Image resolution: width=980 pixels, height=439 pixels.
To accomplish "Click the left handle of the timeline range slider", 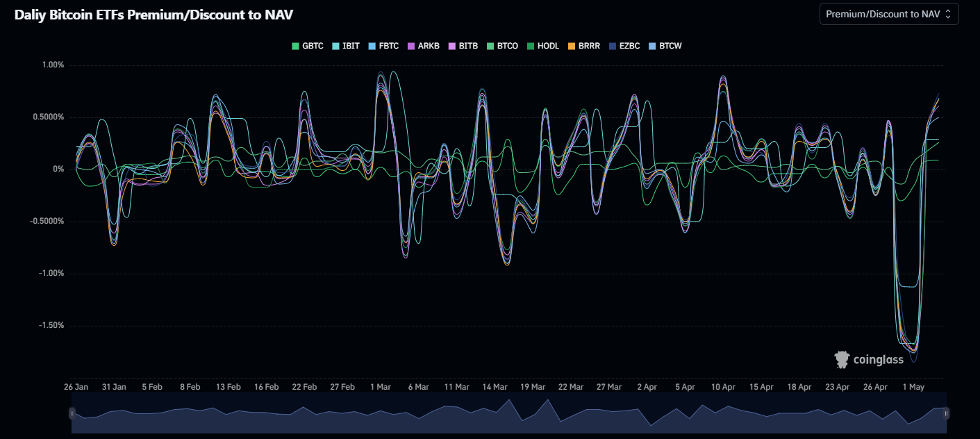I will (72, 415).
